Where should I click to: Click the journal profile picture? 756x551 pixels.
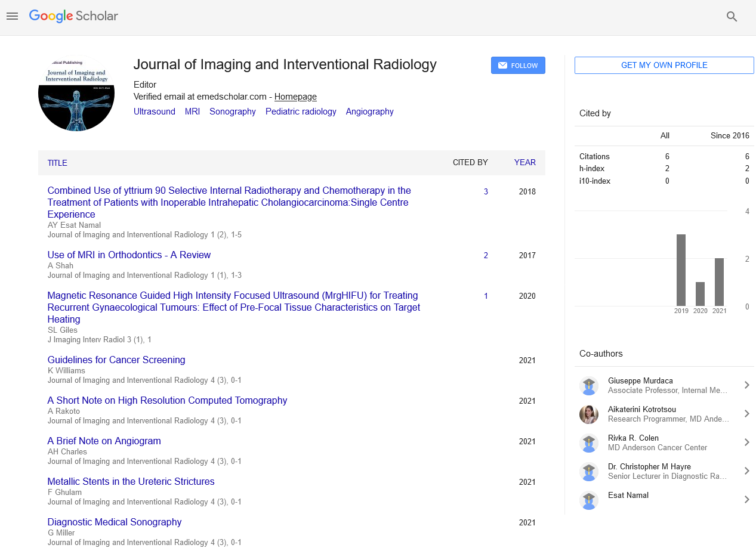coord(76,94)
